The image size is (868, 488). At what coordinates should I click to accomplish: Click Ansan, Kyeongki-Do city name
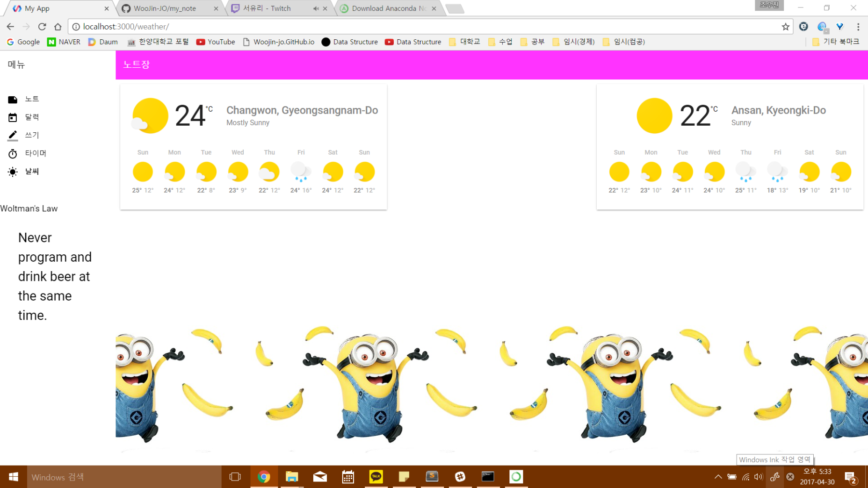click(x=779, y=110)
